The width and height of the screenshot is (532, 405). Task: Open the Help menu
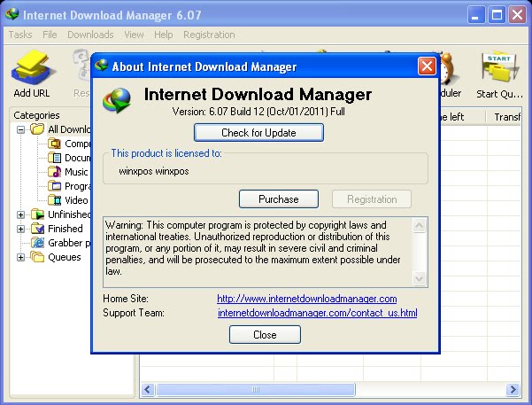(163, 35)
